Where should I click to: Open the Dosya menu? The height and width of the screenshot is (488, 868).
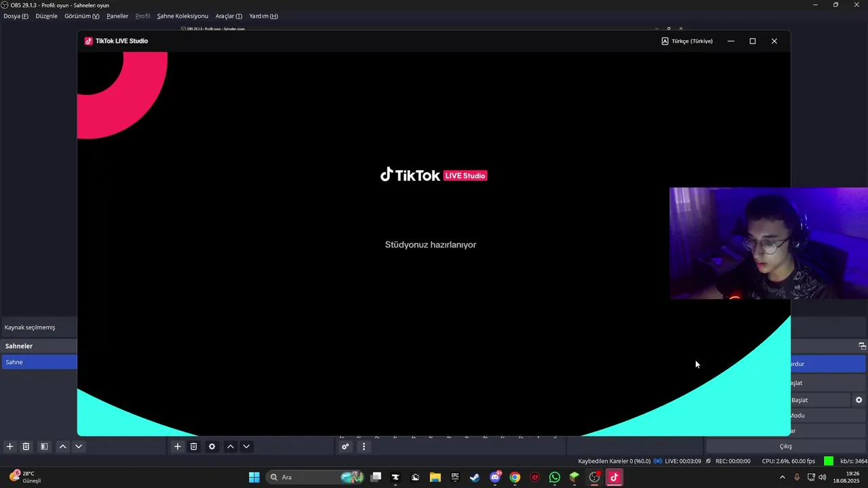point(16,16)
